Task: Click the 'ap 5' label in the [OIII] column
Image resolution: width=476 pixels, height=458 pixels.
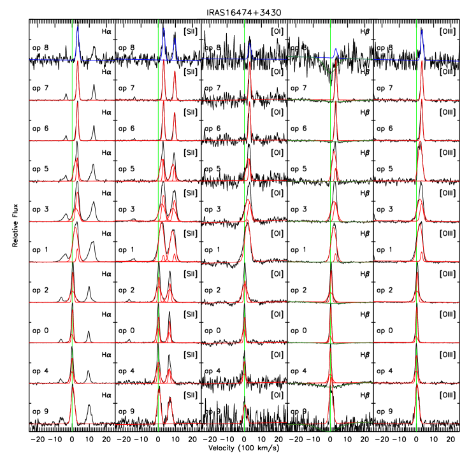Action: (385, 169)
